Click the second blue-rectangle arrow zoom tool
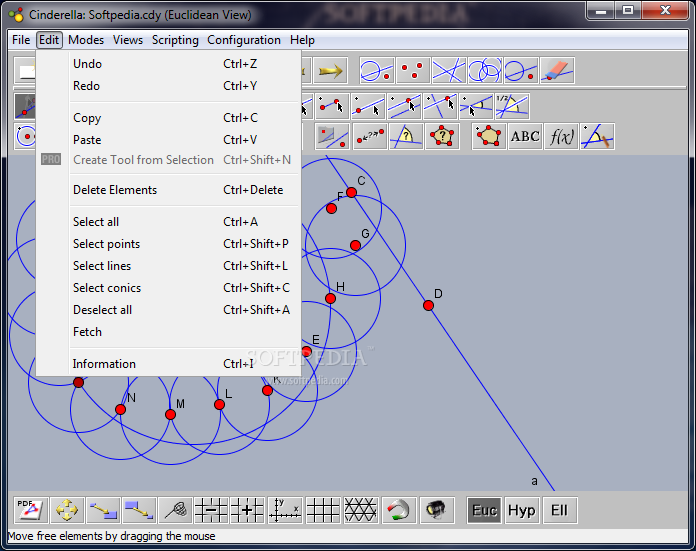Image resolution: width=696 pixels, height=551 pixels. (x=139, y=510)
